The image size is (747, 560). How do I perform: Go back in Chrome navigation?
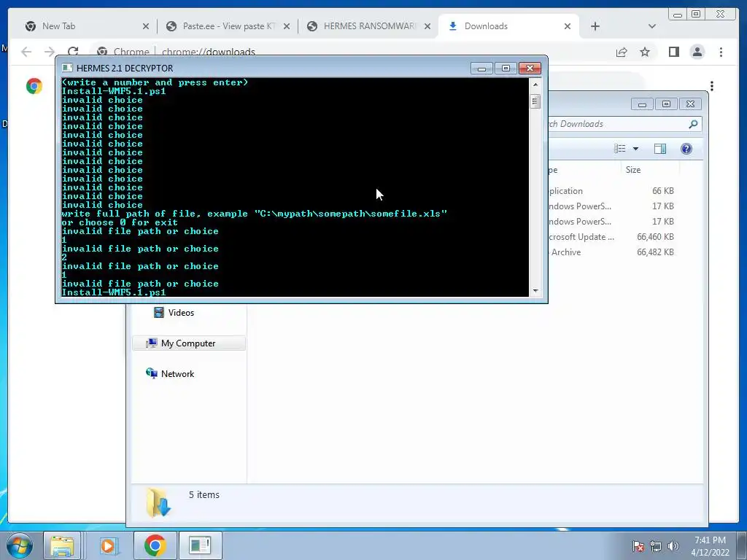pyautogui.click(x=26, y=52)
